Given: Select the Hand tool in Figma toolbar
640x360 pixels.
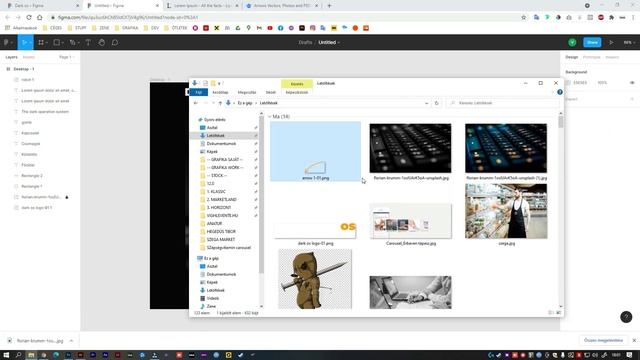Looking at the screenshot, I should tap(102, 42).
